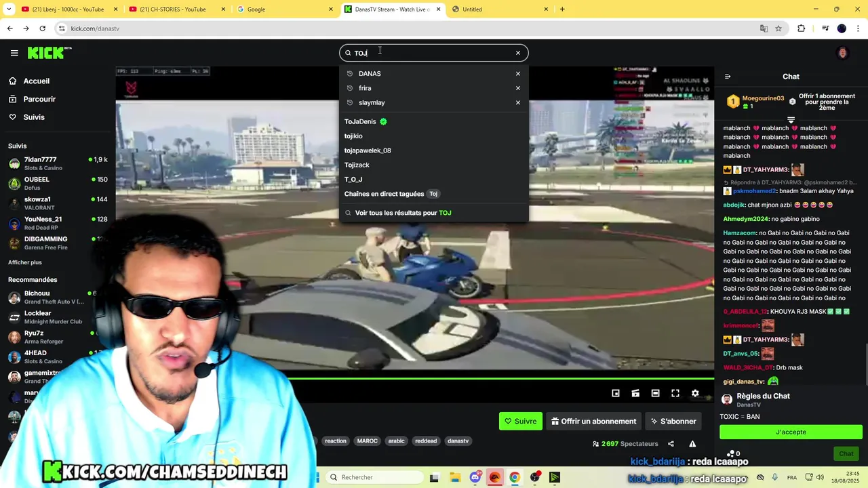
Task: Click the reaction stream tag
Action: 336,441
